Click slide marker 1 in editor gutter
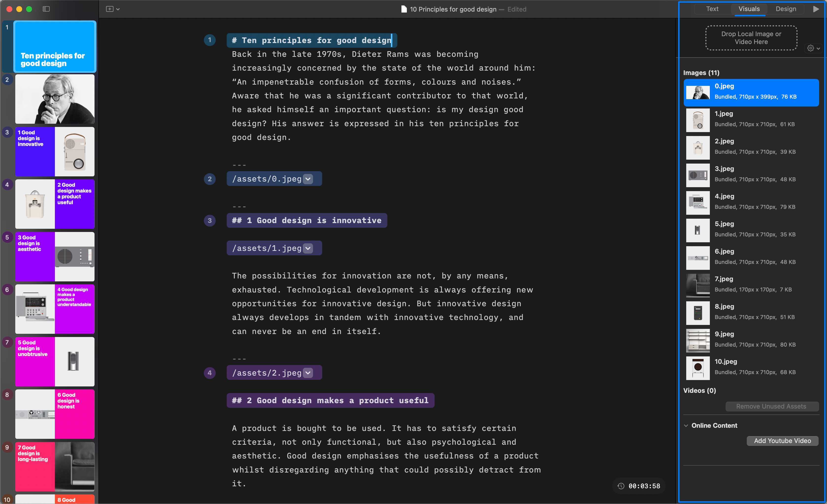Screen dimensions: 827x504 point(210,40)
